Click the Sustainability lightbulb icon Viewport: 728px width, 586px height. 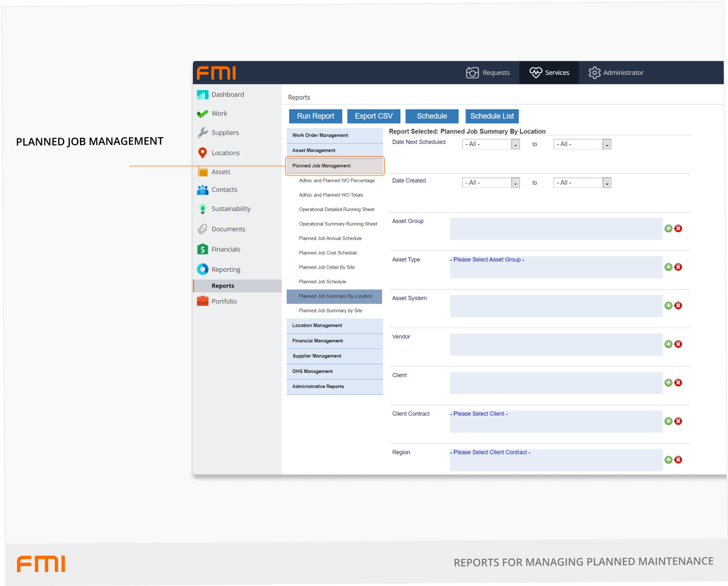(202, 209)
